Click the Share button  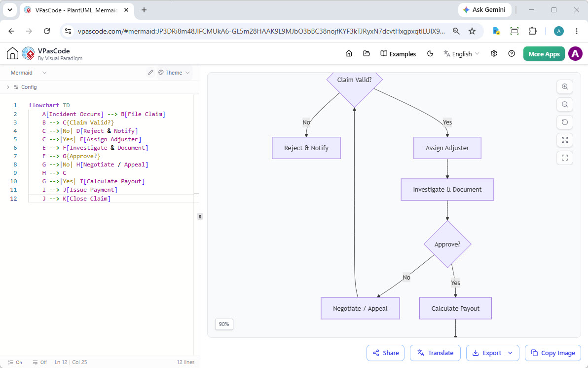385,353
